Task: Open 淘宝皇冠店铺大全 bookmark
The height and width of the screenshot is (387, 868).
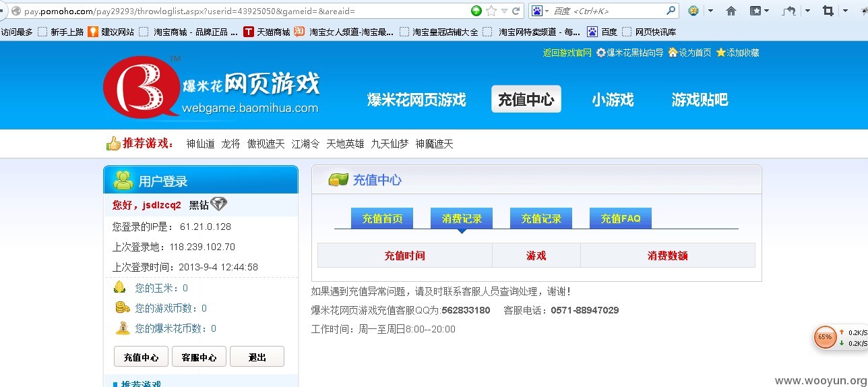Action: (439, 32)
